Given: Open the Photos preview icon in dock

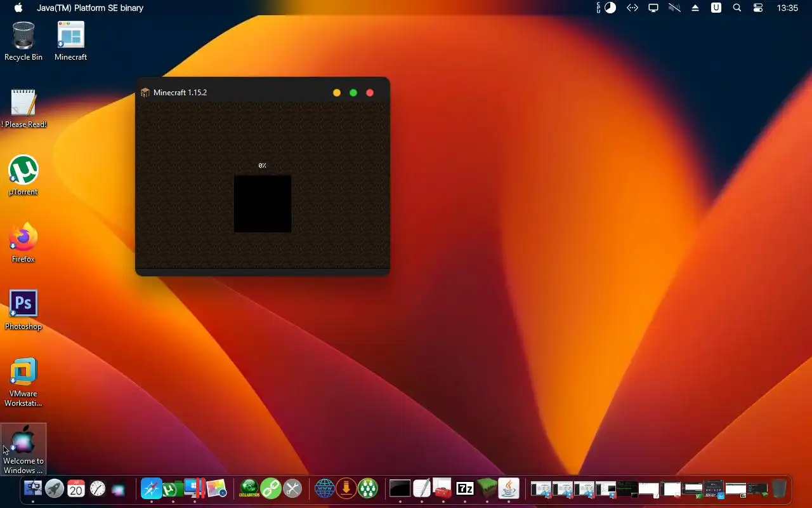Looking at the screenshot, I should tap(216, 488).
